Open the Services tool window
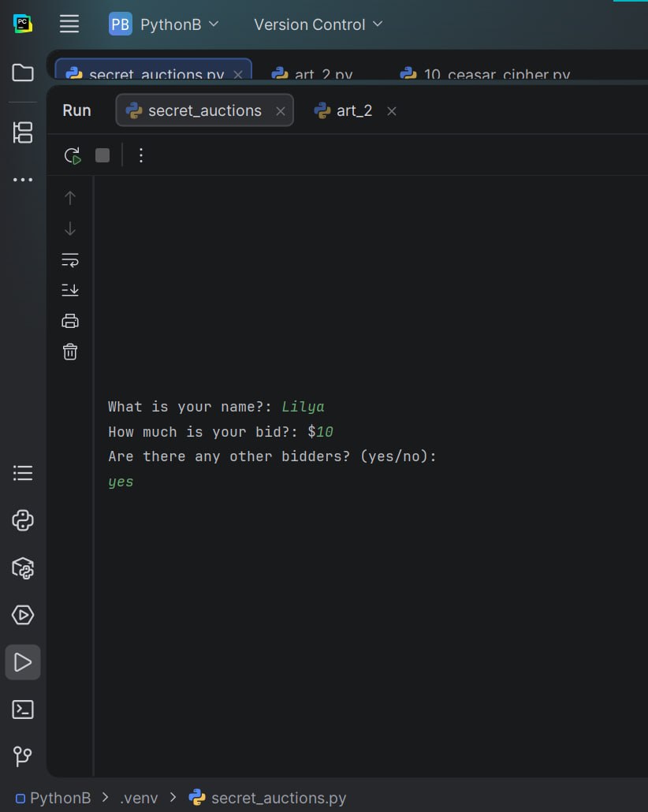The width and height of the screenshot is (648, 812). [23, 615]
